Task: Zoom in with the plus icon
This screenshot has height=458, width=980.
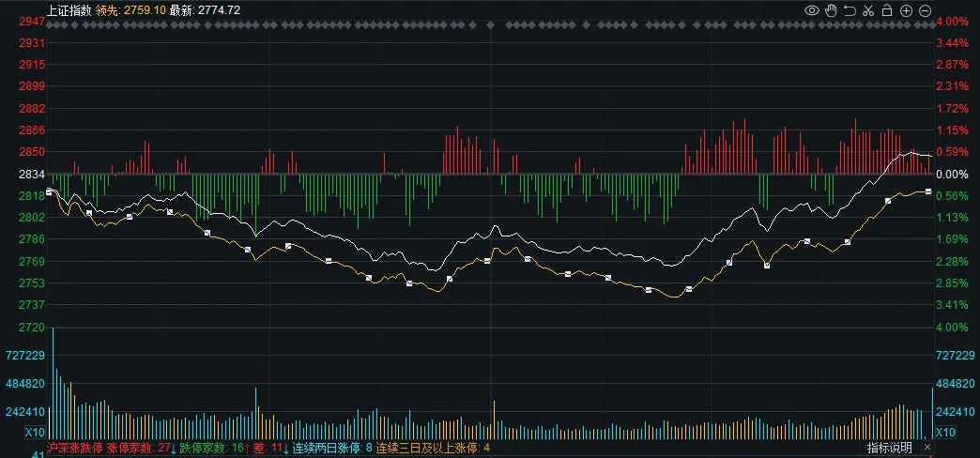Action: tap(906, 10)
